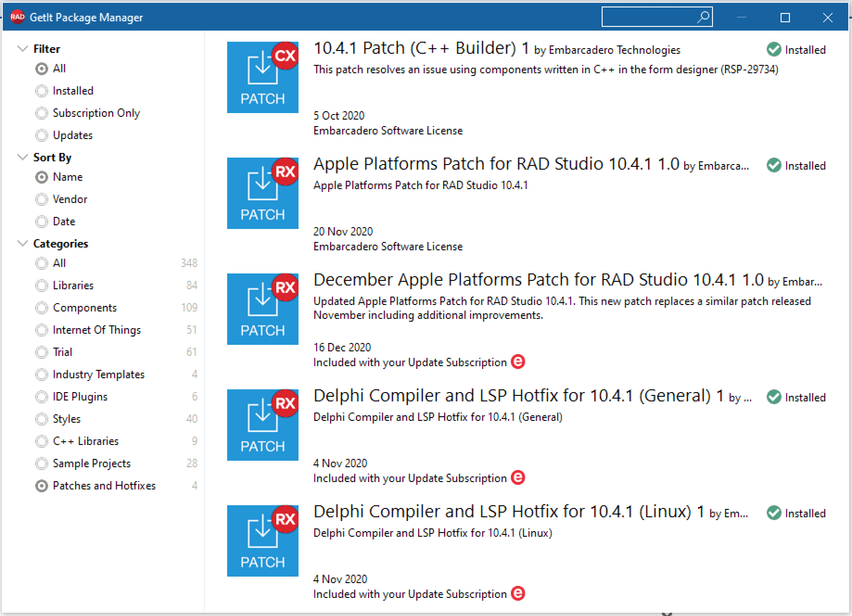Screen dimensions: 852x616
Task: Select the Industry Templates category
Action: 42,375
